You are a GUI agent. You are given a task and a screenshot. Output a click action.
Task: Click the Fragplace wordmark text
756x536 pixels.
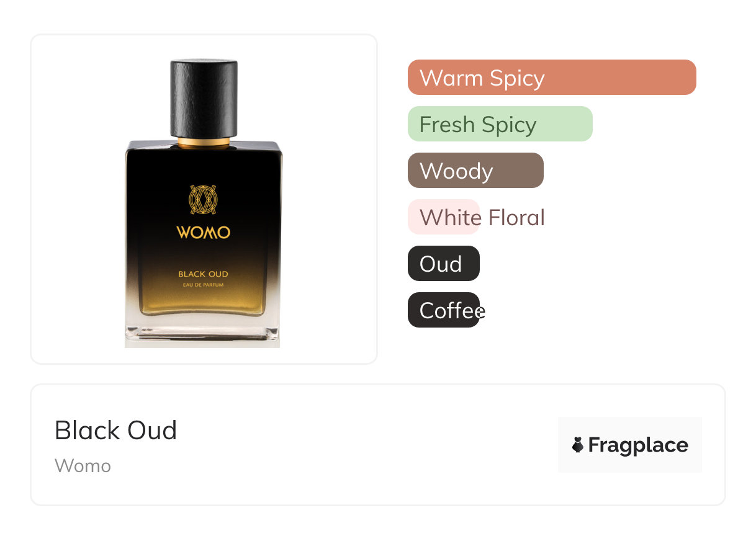[638, 445]
